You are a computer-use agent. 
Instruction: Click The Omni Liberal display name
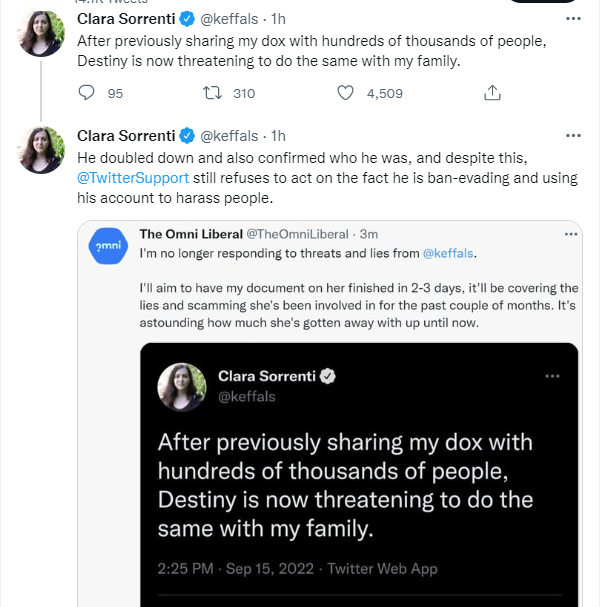[190, 234]
